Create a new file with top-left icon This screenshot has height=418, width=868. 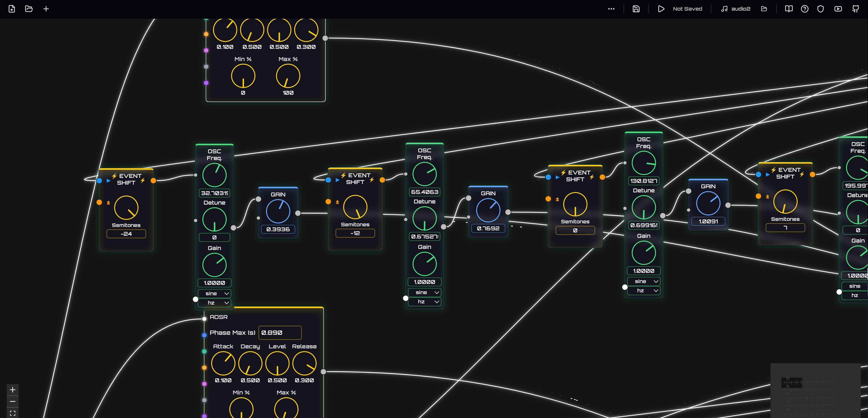pyautogui.click(x=12, y=9)
